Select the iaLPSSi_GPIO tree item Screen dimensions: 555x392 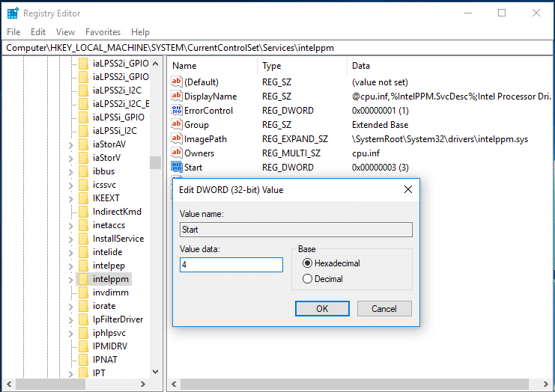pyautogui.click(x=118, y=117)
